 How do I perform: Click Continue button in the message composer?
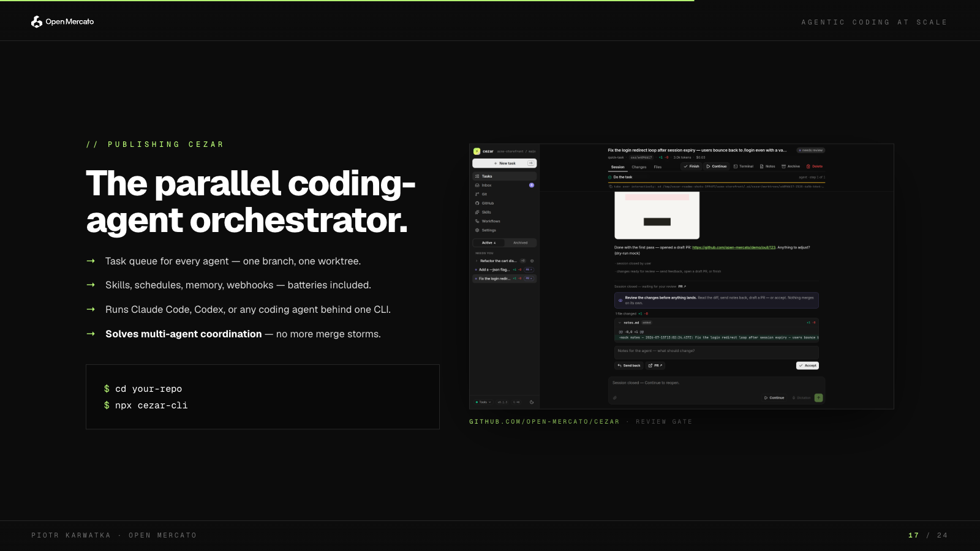tap(774, 398)
